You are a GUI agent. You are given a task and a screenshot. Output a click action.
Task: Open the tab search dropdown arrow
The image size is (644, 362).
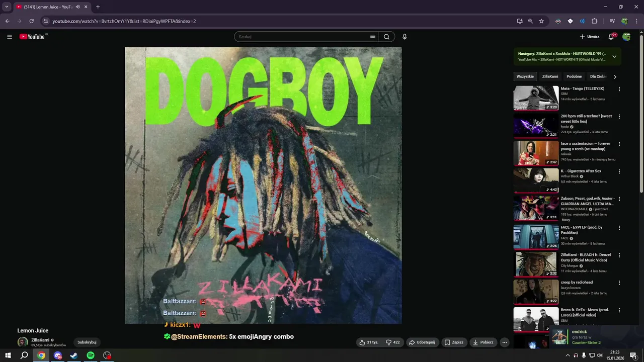[7, 7]
